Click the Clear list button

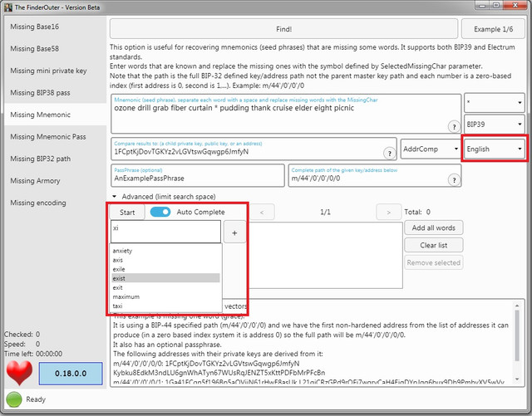click(434, 245)
